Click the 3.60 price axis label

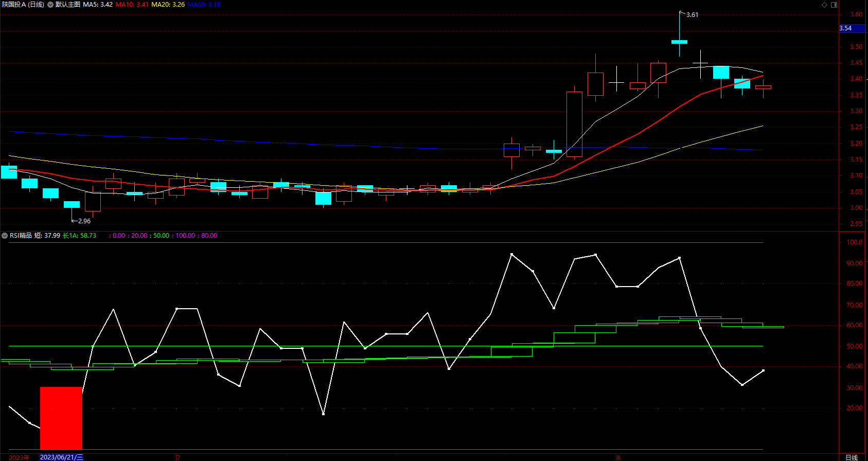coord(856,14)
